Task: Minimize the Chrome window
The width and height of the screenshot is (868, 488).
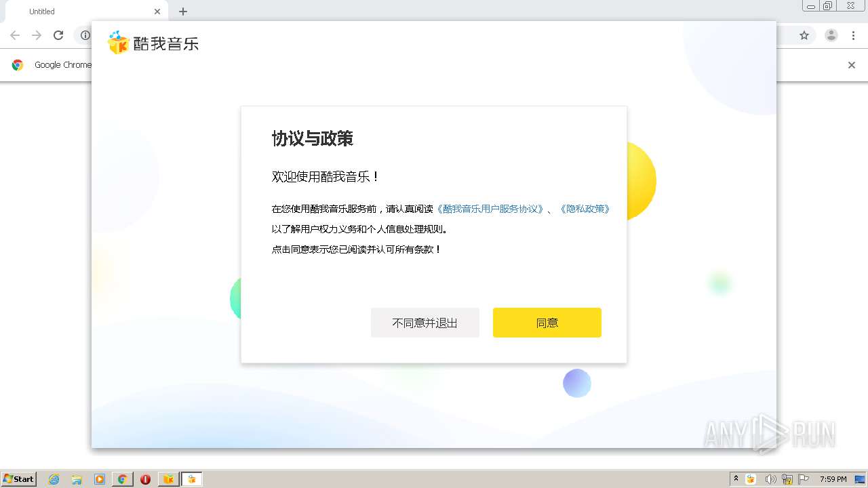Action: click(810, 6)
